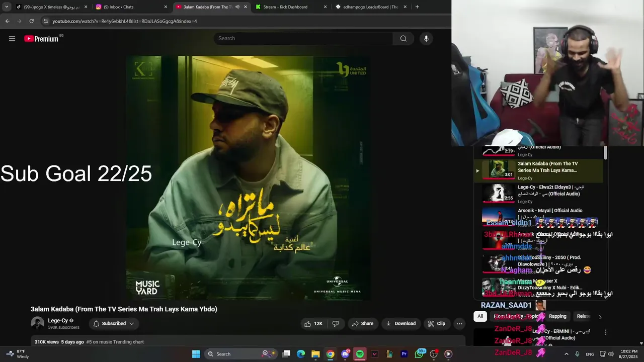Click the 2:55 Elwa2t Eldaye3 thumbnail
This screenshot has width=644, height=362.
click(x=499, y=193)
